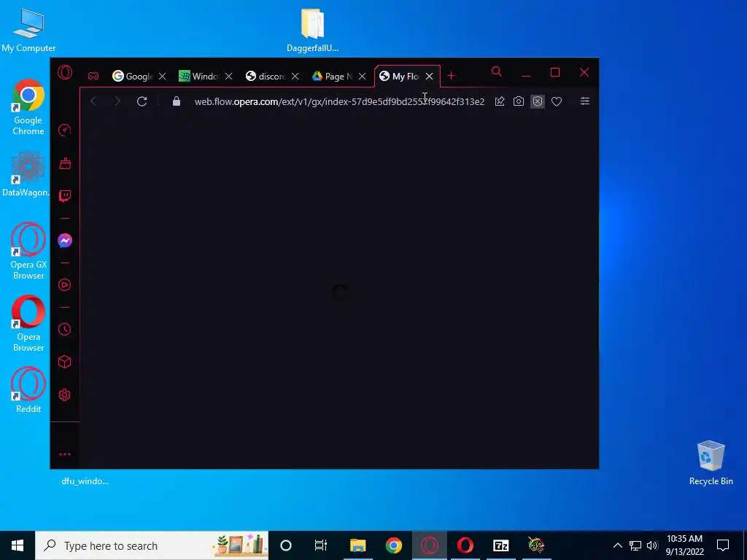Open Settings gear in sidebar
Screen dimensions: 747x560
[x=65, y=394]
